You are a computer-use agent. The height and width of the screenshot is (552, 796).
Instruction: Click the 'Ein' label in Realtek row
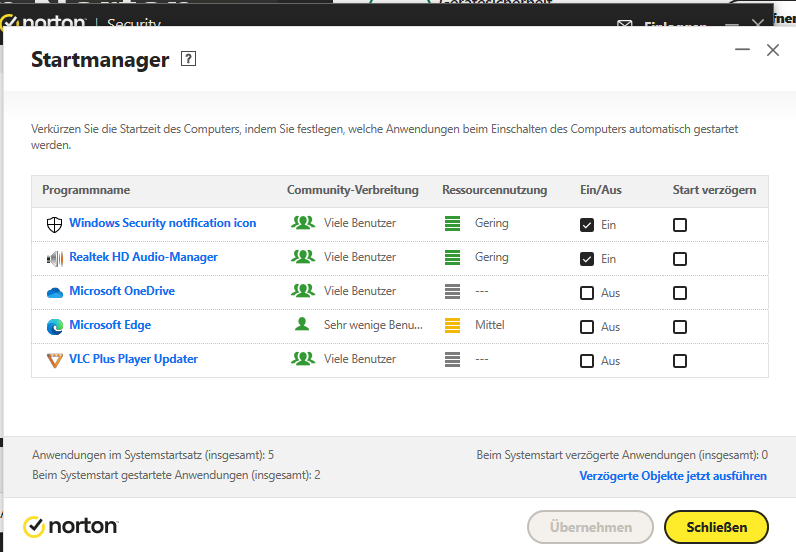(x=609, y=259)
